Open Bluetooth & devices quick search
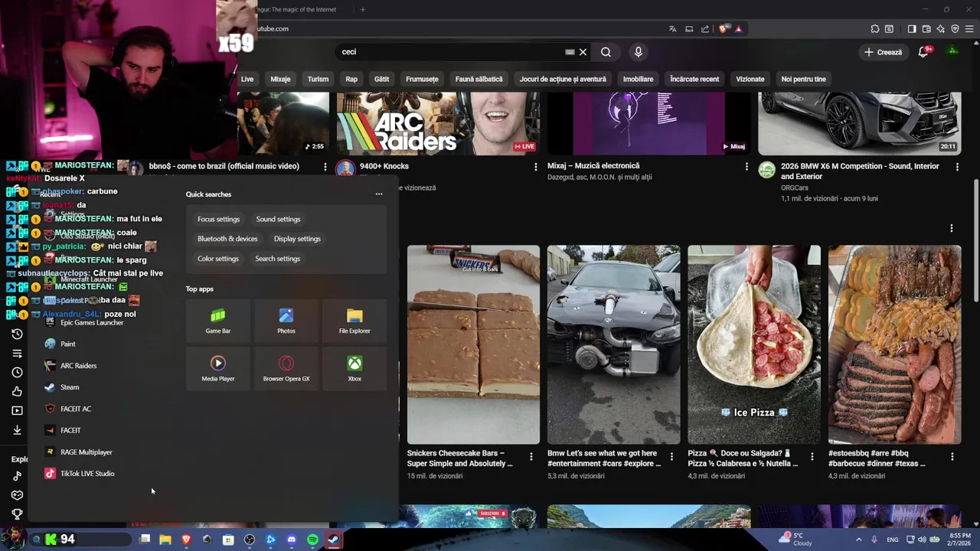This screenshot has width=980, height=551. click(x=227, y=239)
